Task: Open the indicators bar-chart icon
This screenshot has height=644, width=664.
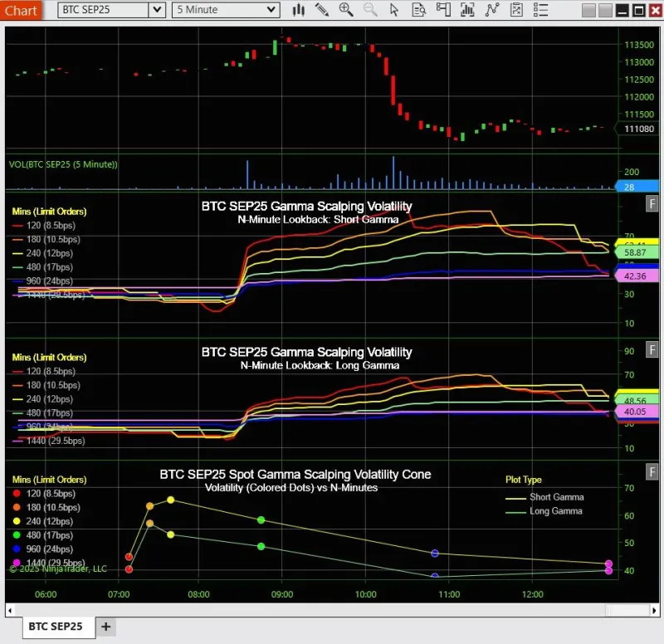Action: 467,10
